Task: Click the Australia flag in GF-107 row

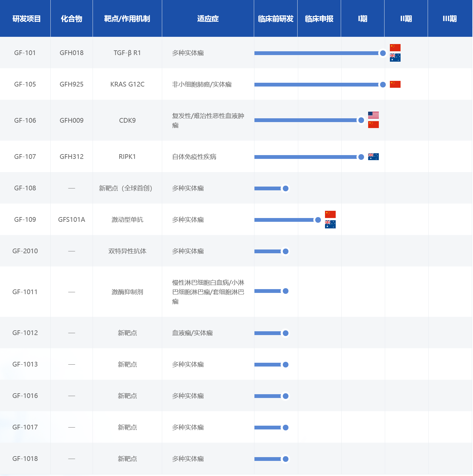Action: tap(373, 157)
